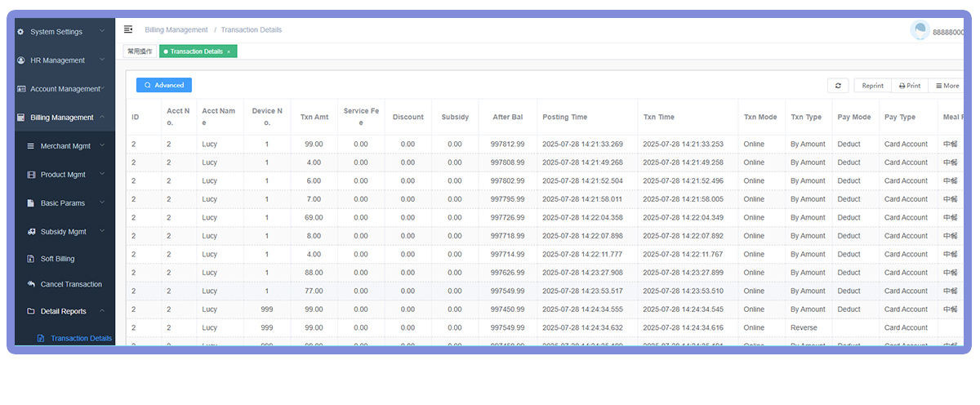Expand Merchant Mgmt submenu
This screenshot has height=405, width=980.
(72, 146)
